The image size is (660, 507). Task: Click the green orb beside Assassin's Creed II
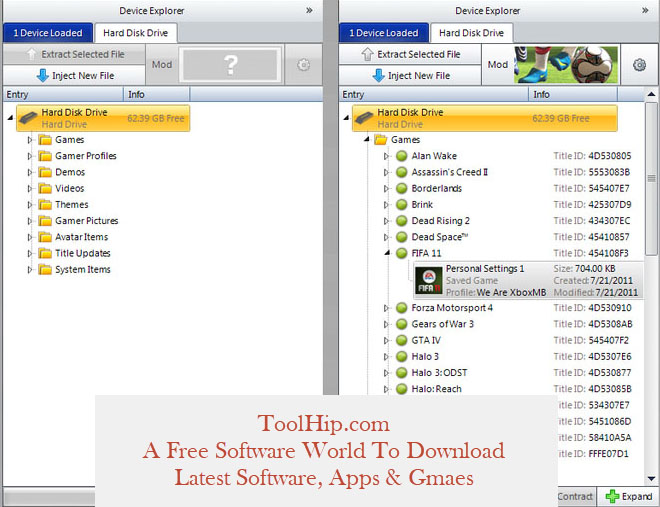[x=402, y=172]
